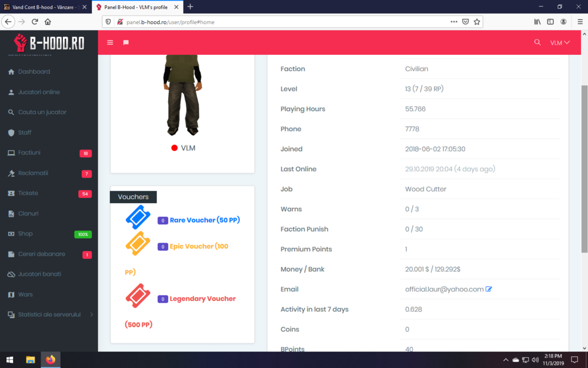Click the Dashboard home icon
The height and width of the screenshot is (368, 588).
point(11,72)
